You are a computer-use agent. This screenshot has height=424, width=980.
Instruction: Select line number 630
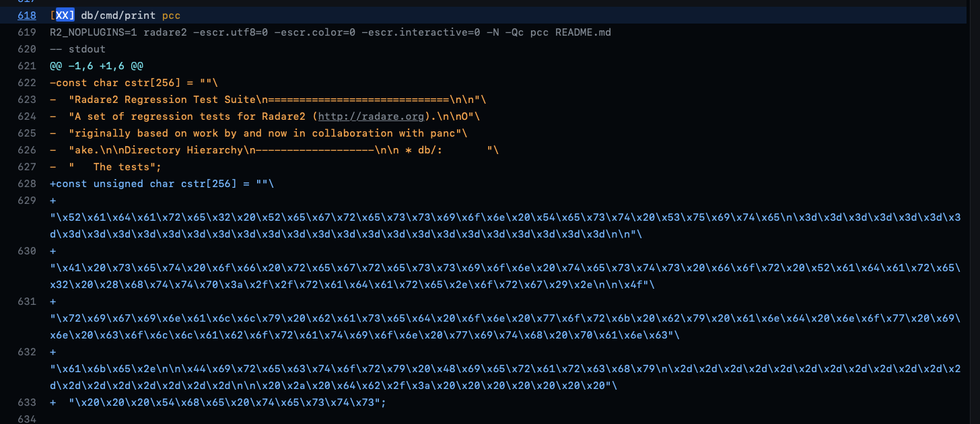coord(28,251)
